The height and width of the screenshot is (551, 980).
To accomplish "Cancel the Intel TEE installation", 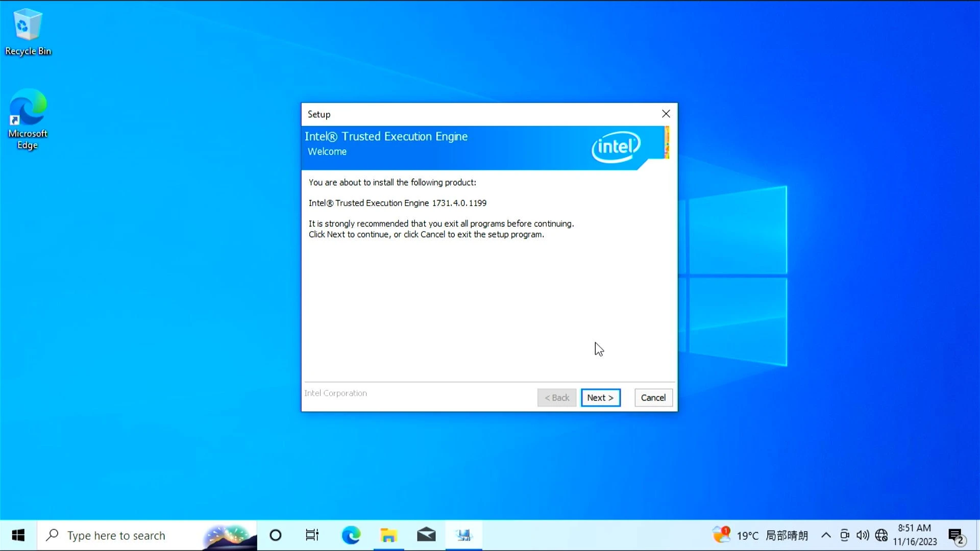I will click(653, 397).
